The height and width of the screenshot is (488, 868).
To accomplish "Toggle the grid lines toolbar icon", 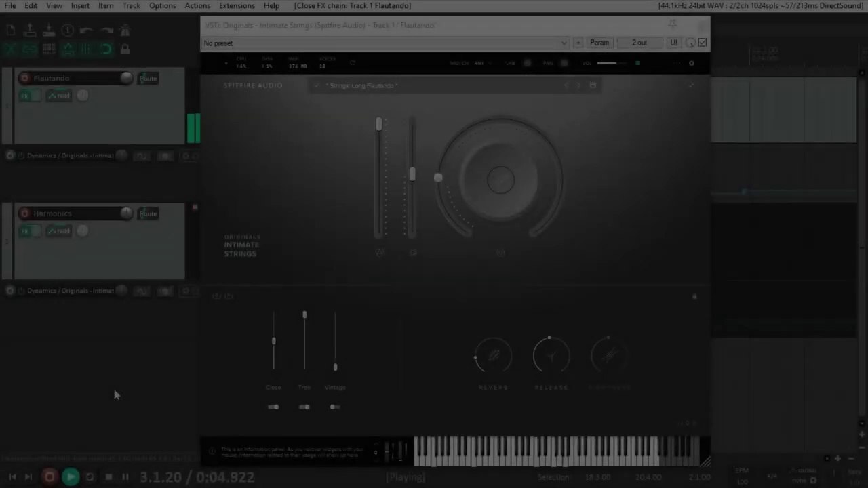I will (87, 49).
